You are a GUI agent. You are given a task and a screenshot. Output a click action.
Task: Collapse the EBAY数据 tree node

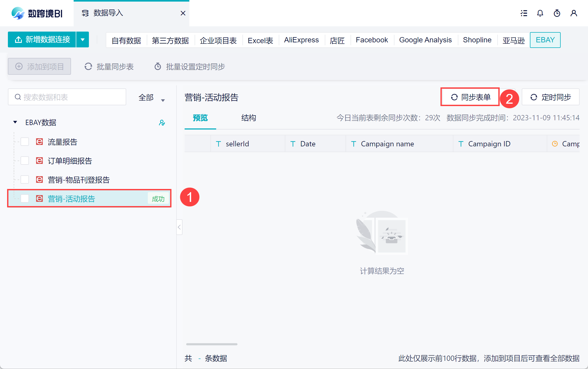click(15, 122)
